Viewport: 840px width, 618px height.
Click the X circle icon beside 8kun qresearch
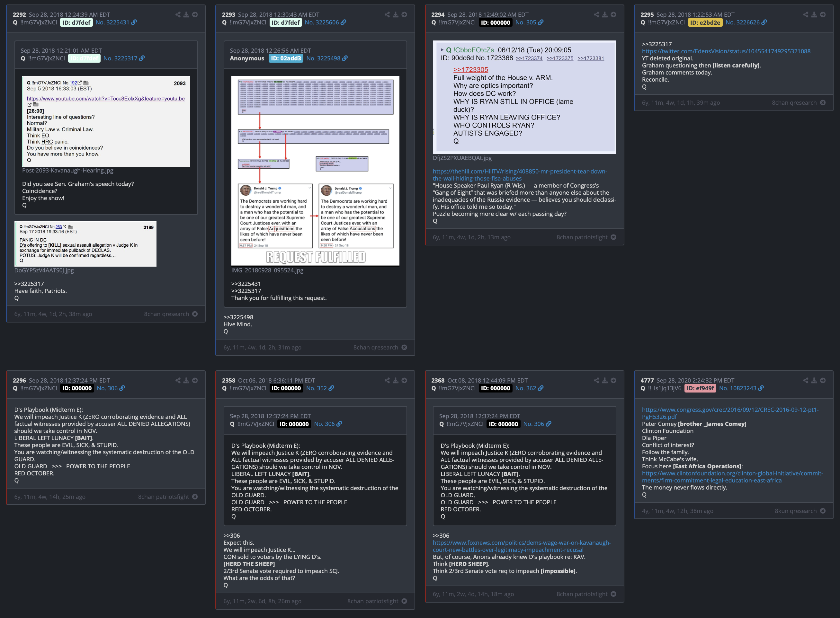tap(823, 511)
